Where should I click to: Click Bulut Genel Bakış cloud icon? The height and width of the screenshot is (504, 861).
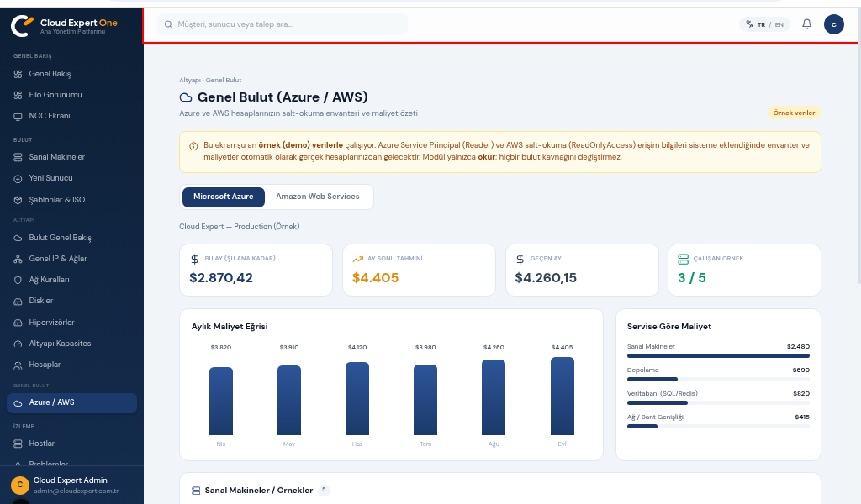tap(18, 238)
